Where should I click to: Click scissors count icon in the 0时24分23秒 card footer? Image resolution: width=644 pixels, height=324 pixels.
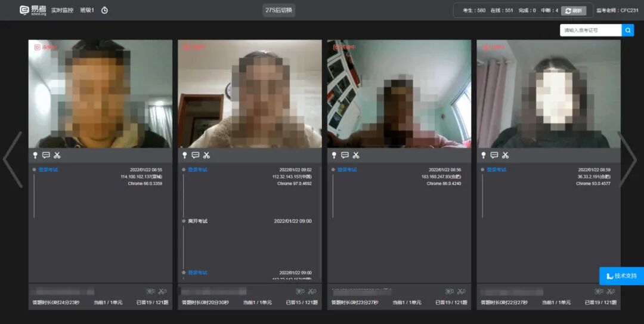[163, 292]
